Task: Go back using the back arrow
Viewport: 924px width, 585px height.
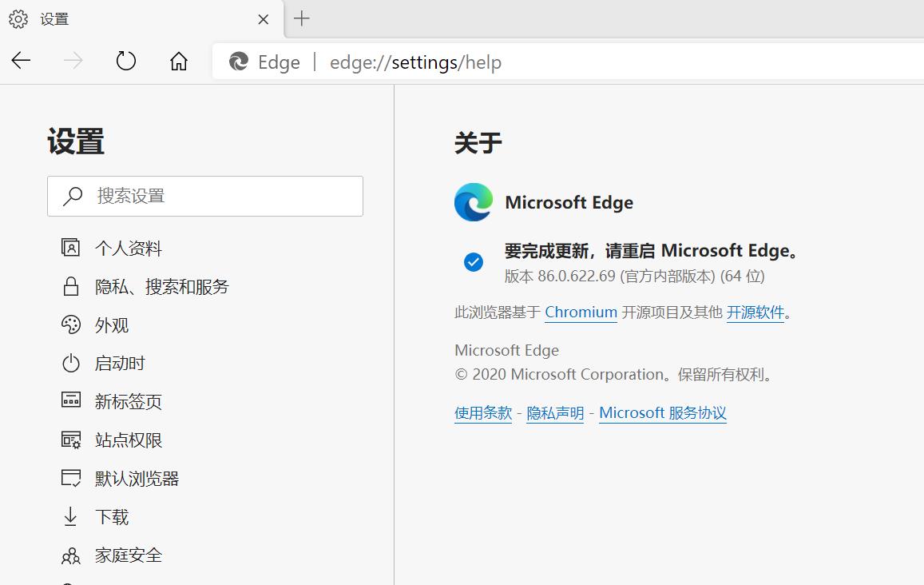Action: [x=22, y=60]
